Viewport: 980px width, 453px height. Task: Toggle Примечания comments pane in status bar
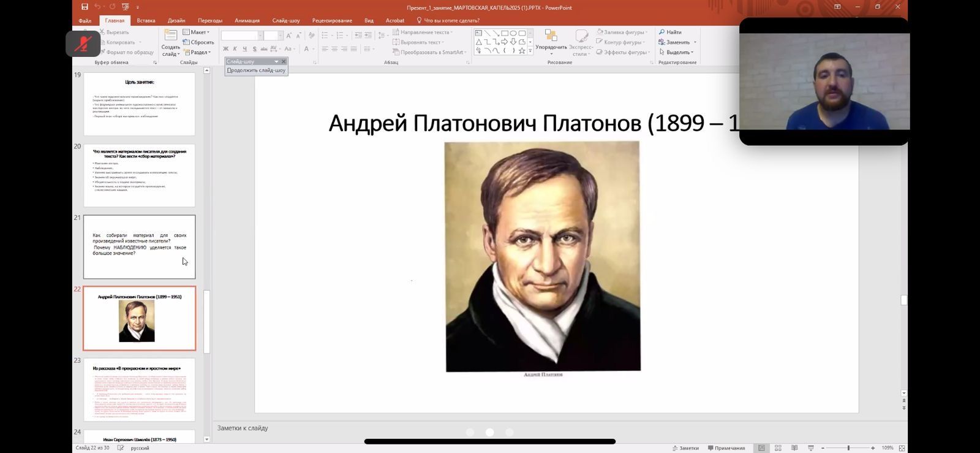point(726,448)
